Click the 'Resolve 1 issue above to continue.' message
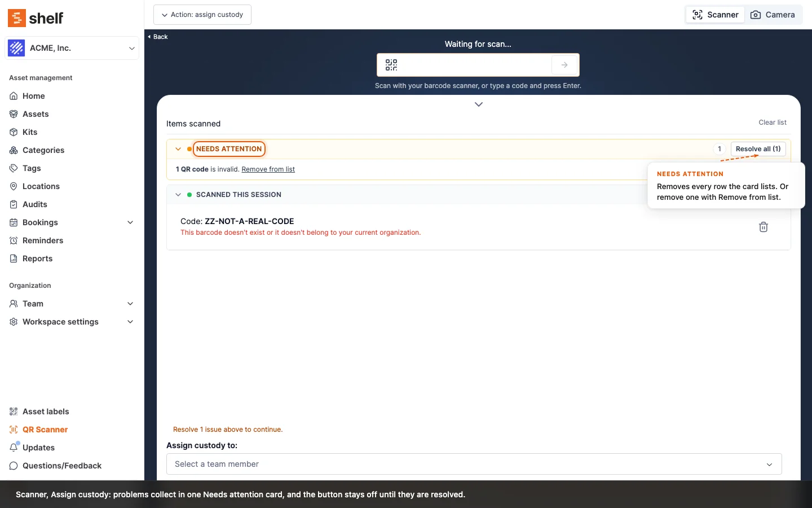Image resolution: width=812 pixels, height=508 pixels. (228, 430)
